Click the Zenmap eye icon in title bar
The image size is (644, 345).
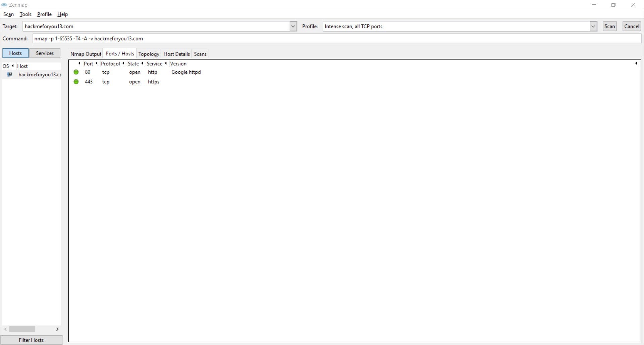tap(4, 5)
